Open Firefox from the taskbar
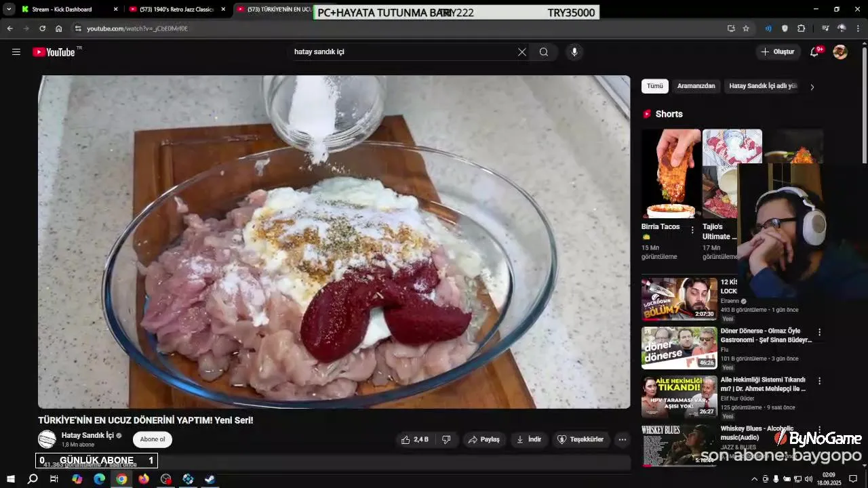The width and height of the screenshot is (868, 488). pyautogui.click(x=144, y=479)
